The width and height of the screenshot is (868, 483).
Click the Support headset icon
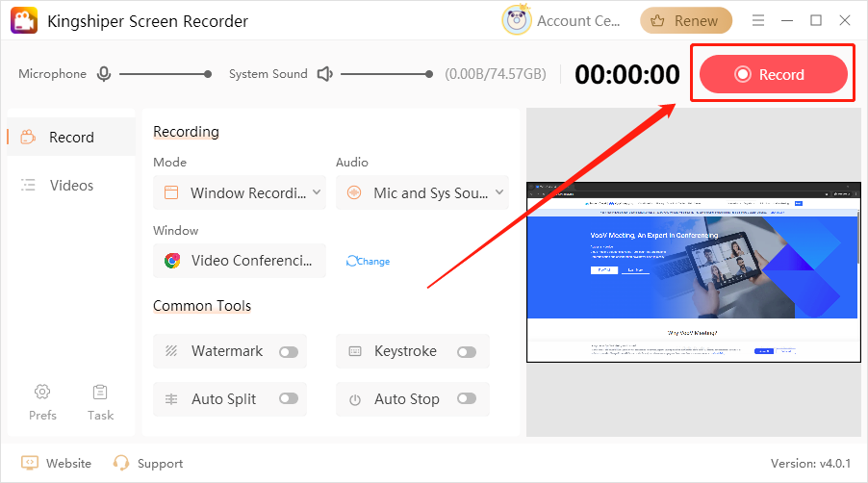pos(120,463)
